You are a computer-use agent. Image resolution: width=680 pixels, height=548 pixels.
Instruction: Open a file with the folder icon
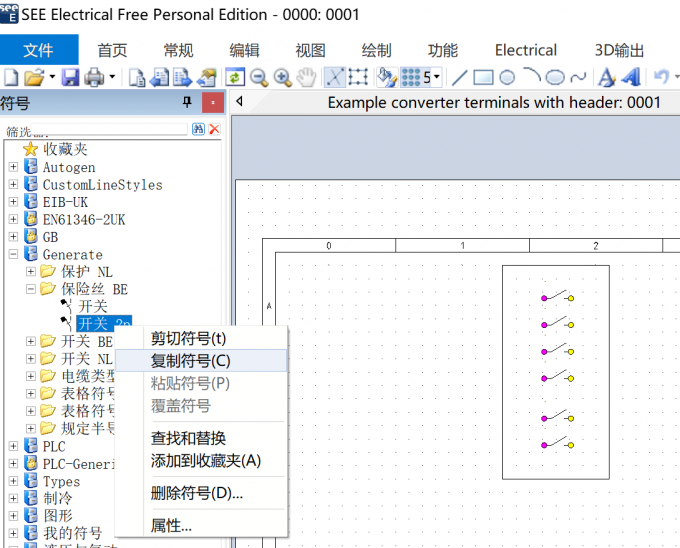[34, 78]
